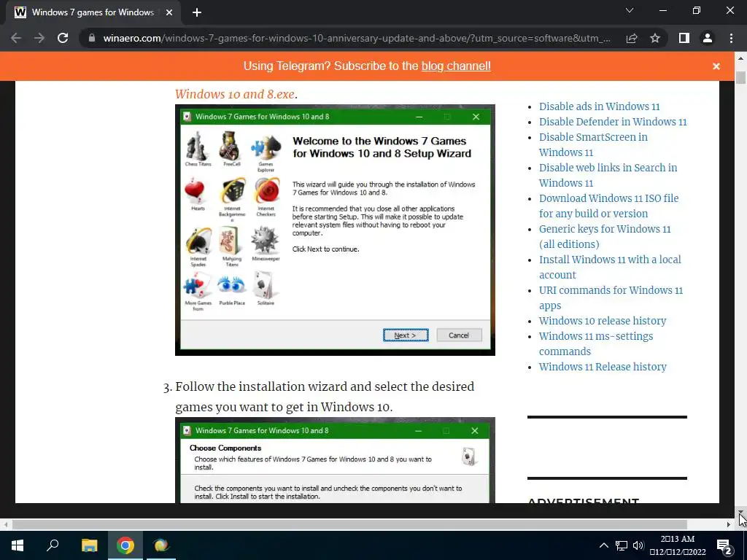Open Disable web links in Search link
This screenshot has width=747, height=560.
[x=608, y=175]
